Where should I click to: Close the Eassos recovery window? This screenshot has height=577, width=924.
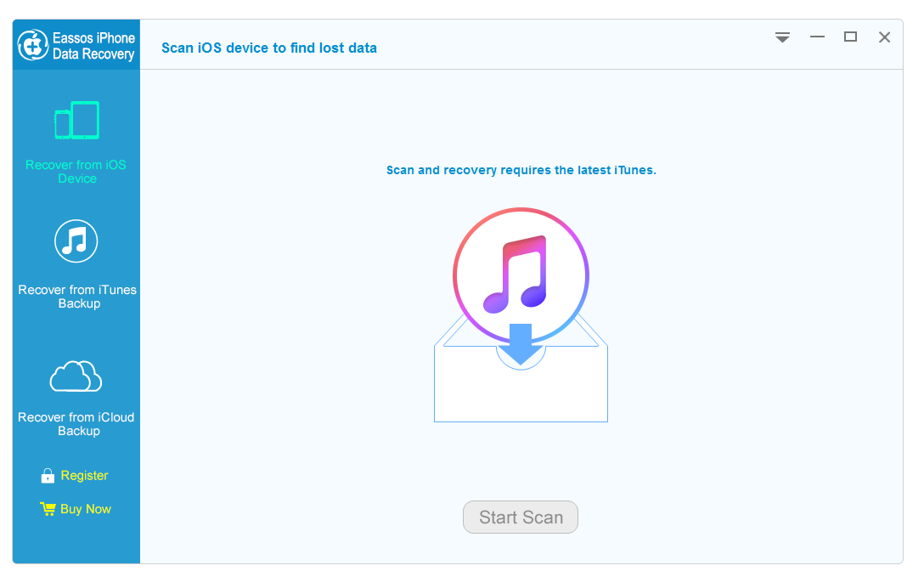(884, 37)
